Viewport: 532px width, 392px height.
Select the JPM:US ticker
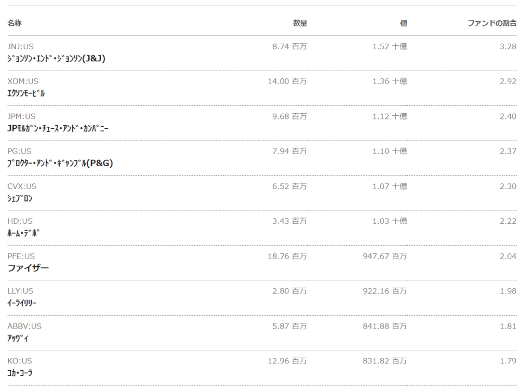(21, 116)
